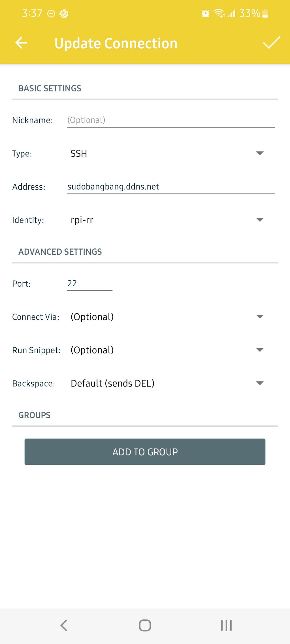Tap the do-not-disturb status icon
290x644 pixels.
(x=51, y=14)
